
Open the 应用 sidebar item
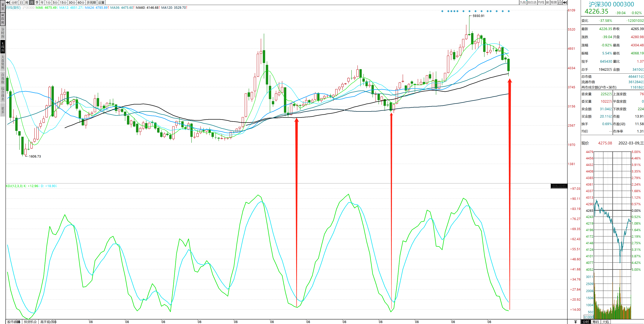(3, 19)
